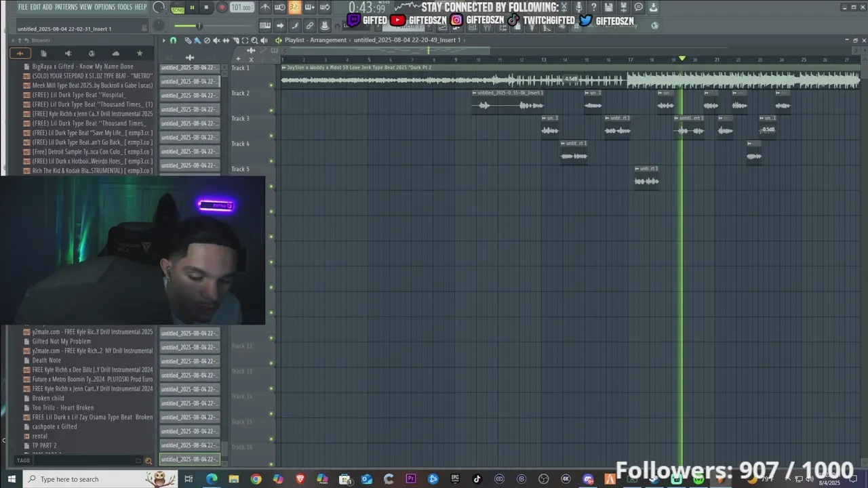868x488 pixels.
Task: Click the tempo 101.000 field
Action: (x=241, y=7)
